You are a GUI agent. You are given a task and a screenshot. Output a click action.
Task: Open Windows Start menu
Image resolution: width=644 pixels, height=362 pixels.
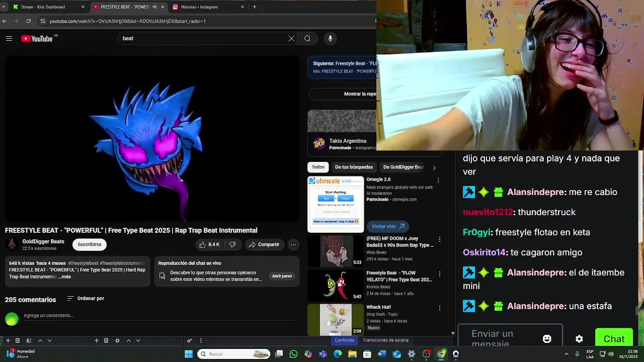[x=189, y=354]
